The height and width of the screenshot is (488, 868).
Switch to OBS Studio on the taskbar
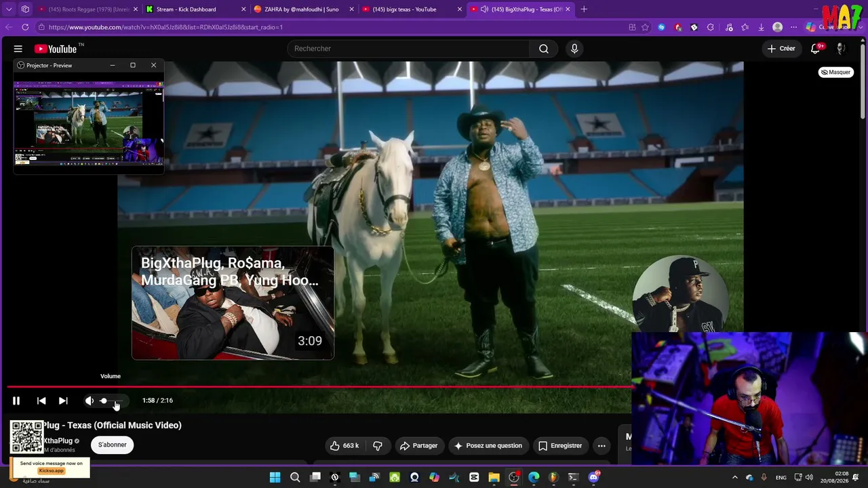[514, 477]
